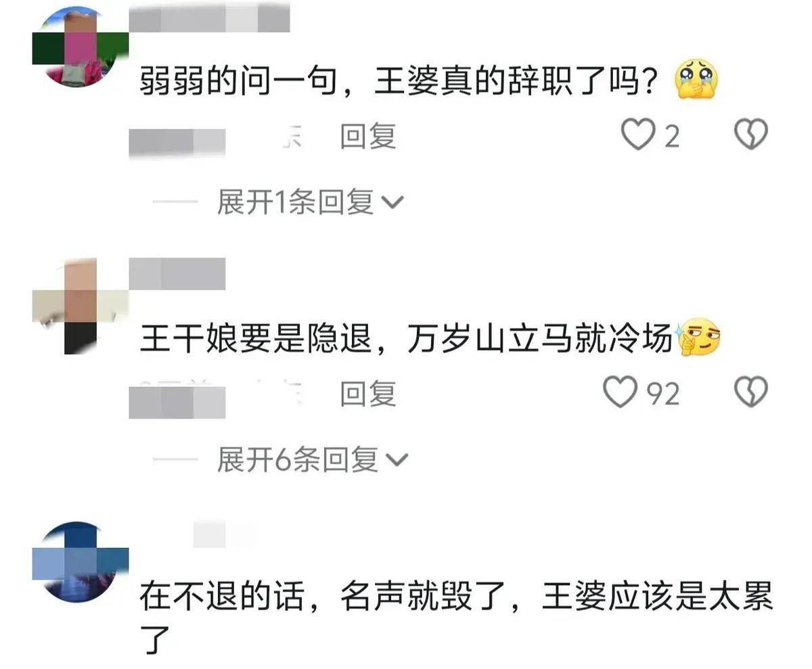Reply to the 王干娘要是隐退 comment
The width and height of the screenshot is (812, 669).
(x=367, y=393)
